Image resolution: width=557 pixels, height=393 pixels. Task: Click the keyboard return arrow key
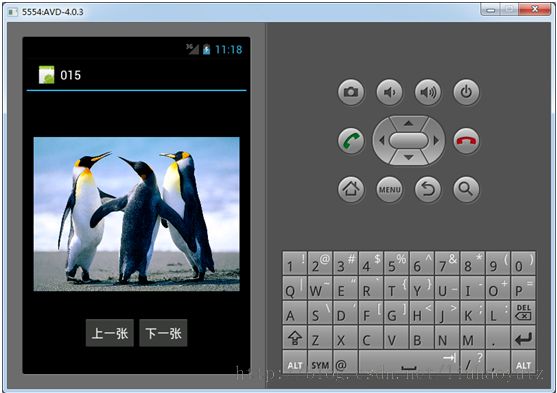524,338
